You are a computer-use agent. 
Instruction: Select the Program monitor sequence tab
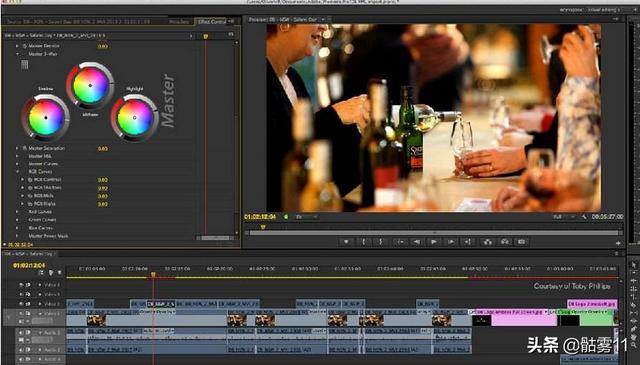282,19
